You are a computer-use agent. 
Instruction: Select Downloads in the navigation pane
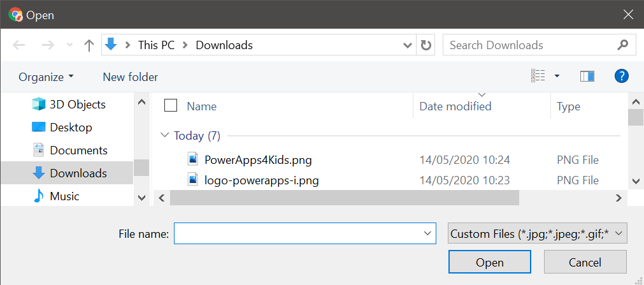[67, 173]
